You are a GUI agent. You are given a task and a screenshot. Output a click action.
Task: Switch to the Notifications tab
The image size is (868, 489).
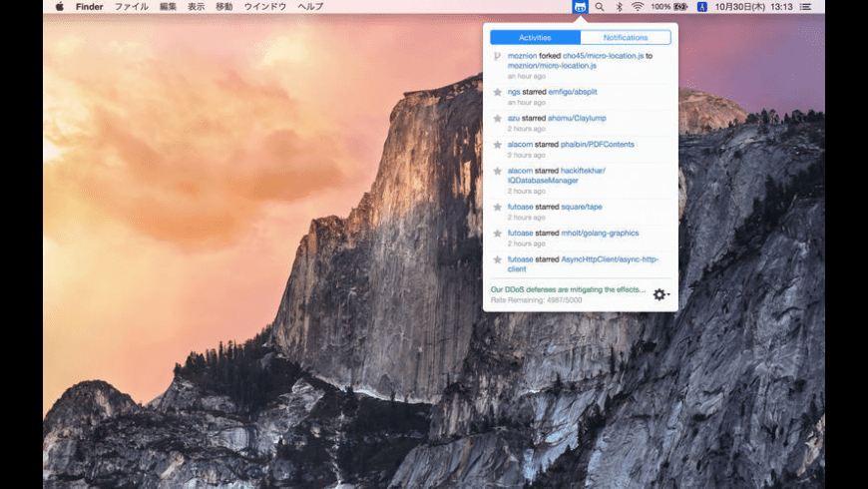point(626,38)
